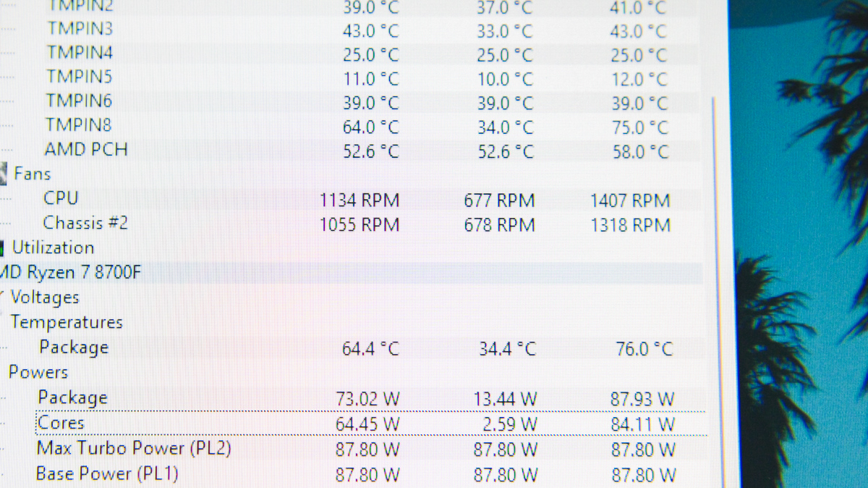
Task: Select the Package row under Temperatures
Action: pyautogui.click(x=351, y=348)
